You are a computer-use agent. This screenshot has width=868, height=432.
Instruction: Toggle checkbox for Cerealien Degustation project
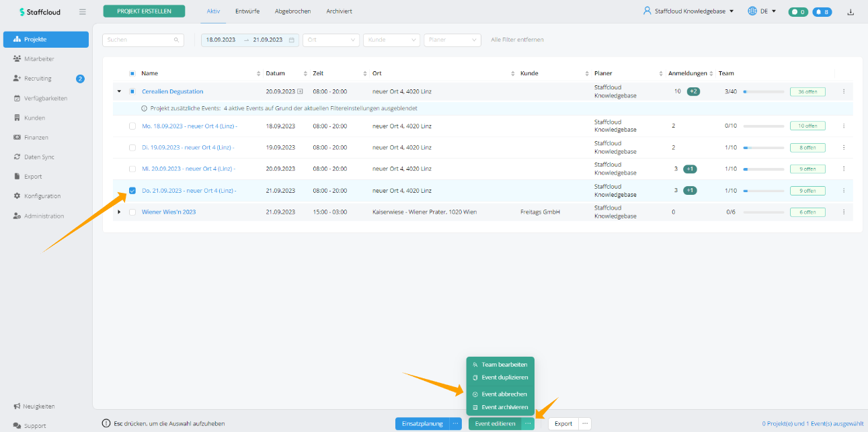[132, 91]
